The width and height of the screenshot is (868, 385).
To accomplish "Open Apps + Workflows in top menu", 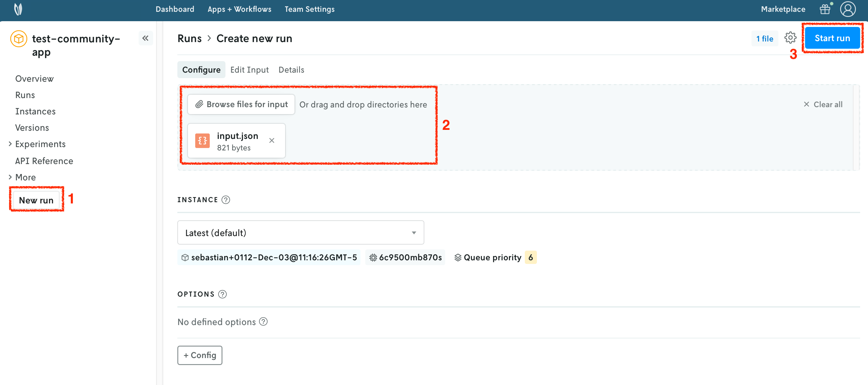I will [x=239, y=9].
